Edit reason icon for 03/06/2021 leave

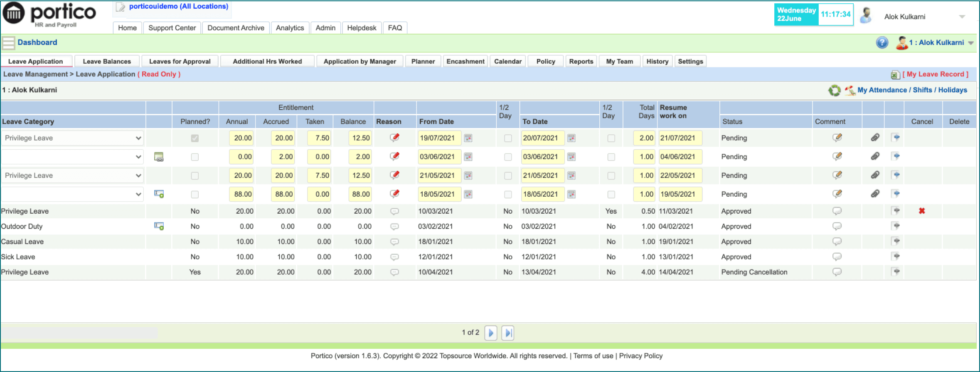click(x=394, y=156)
